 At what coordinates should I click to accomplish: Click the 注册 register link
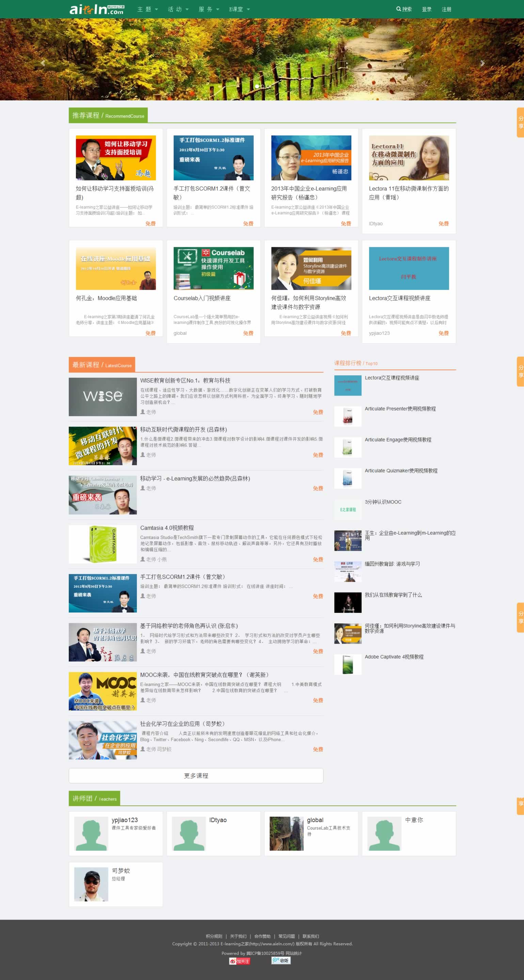pyautogui.click(x=446, y=9)
